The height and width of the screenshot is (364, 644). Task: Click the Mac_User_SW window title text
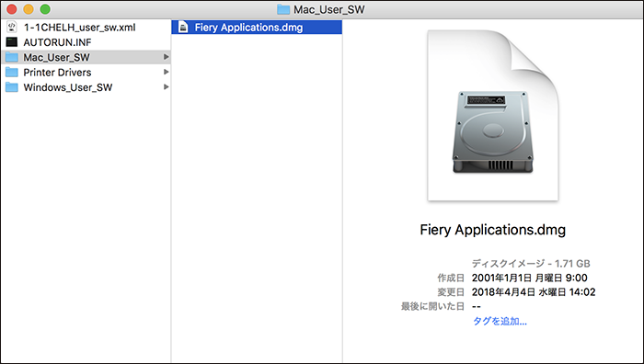click(329, 10)
